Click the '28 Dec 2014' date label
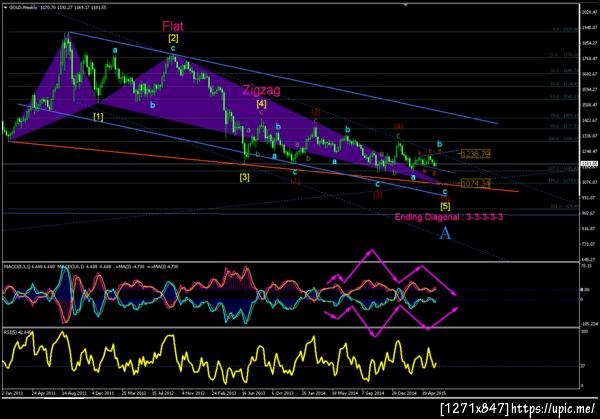This screenshot has height=419, width=600. tap(404, 393)
